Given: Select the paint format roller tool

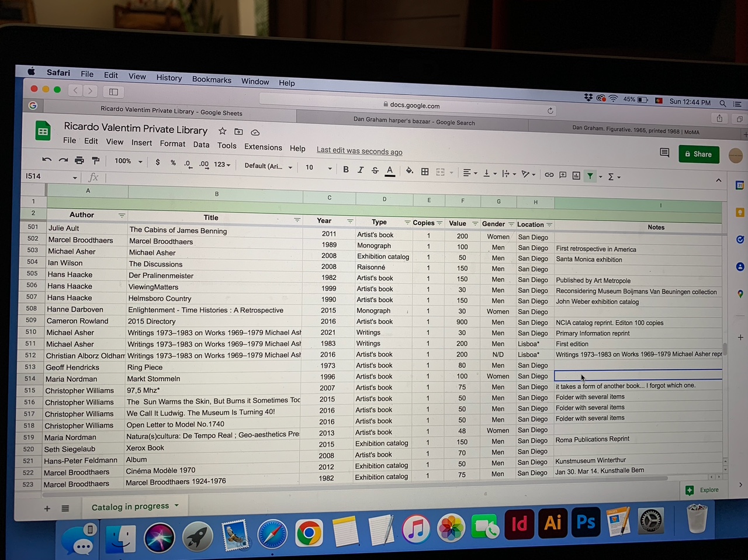Looking at the screenshot, I should 96,160.
